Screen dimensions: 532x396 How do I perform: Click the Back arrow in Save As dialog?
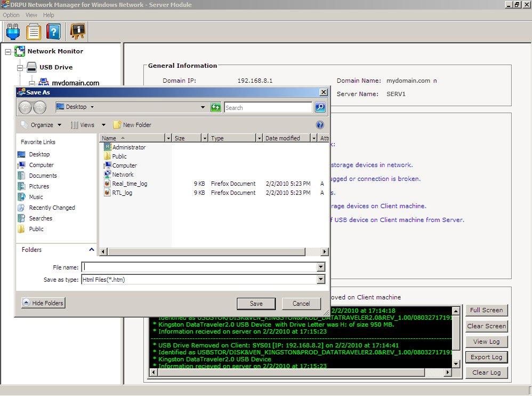point(25,107)
